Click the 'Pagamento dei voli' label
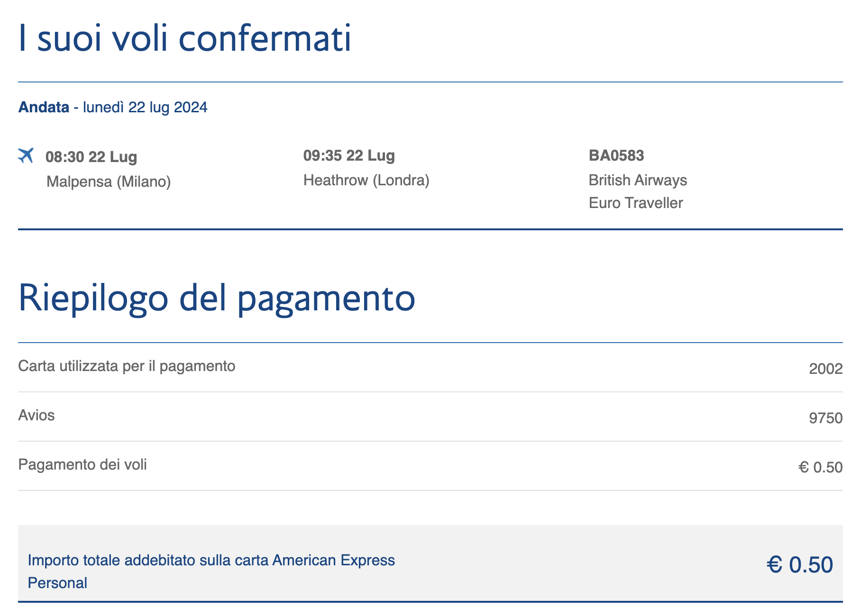861x616 pixels. (82, 464)
